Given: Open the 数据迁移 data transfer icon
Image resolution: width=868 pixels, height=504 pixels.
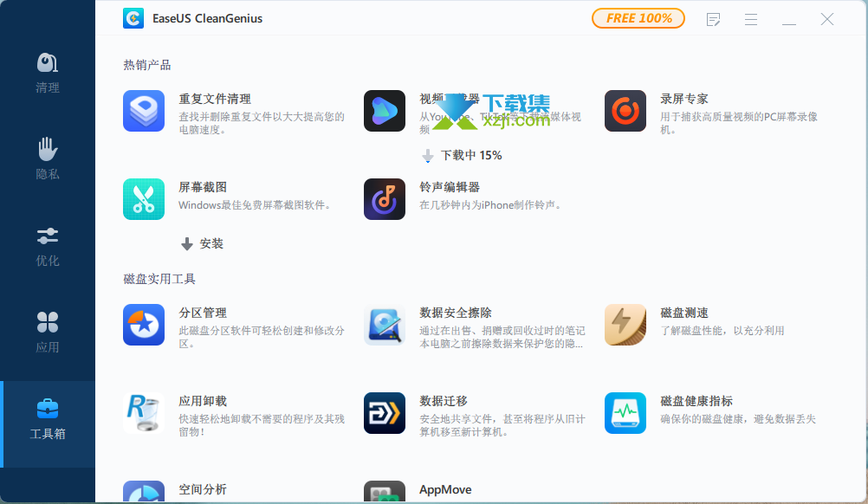Looking at the screenshot, I should (384, 413).
